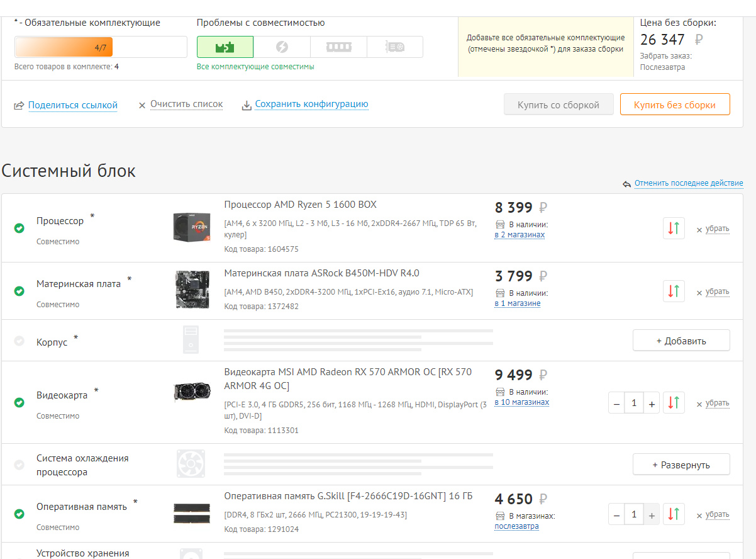Click the orange 4/7 required components progress bar
This screenshot has width=756, height=559.
click(101, 47)
